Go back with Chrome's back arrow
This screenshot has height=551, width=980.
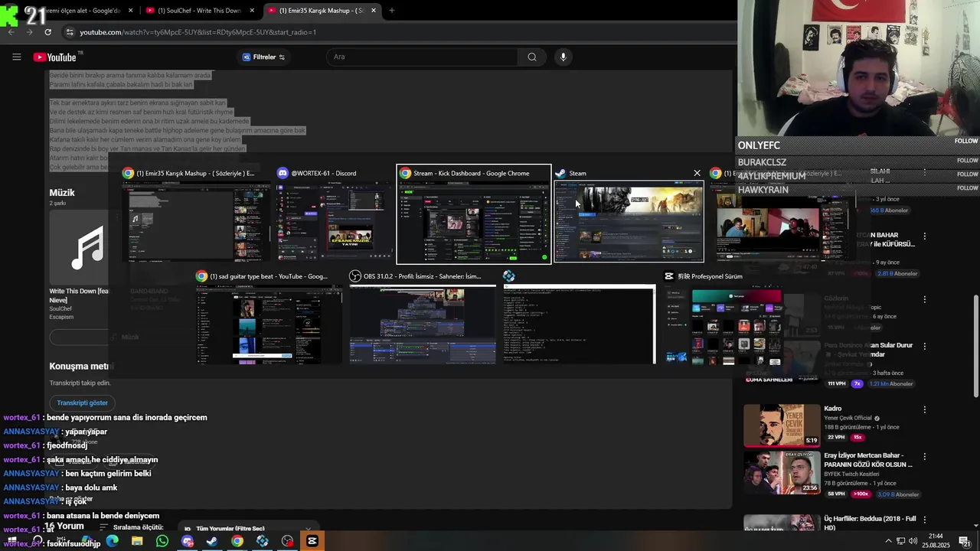tap(11, 32)
